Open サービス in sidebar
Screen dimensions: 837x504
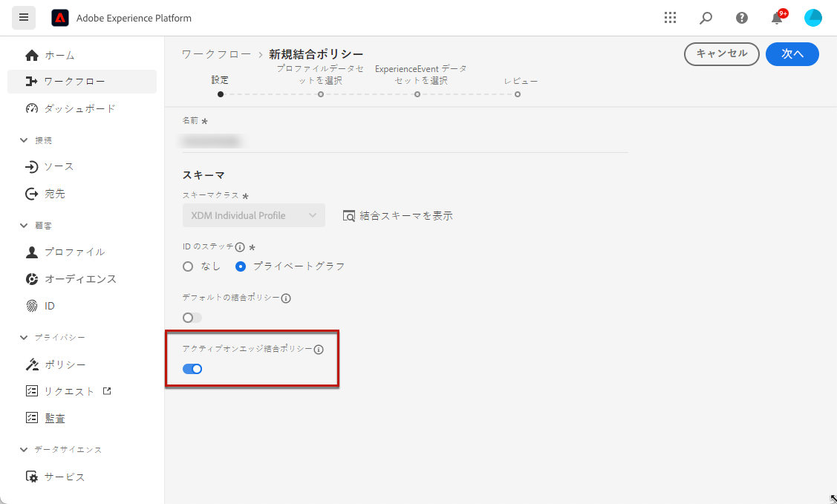[82, 477]
